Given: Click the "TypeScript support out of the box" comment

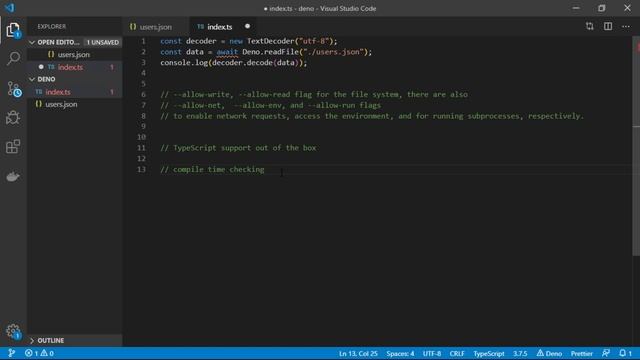Looking at the screenshot, I should click(238, 148).
